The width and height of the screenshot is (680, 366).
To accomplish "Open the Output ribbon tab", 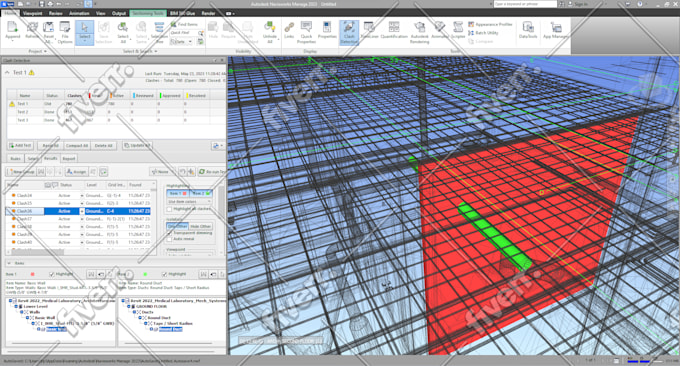I will (119, 13).
